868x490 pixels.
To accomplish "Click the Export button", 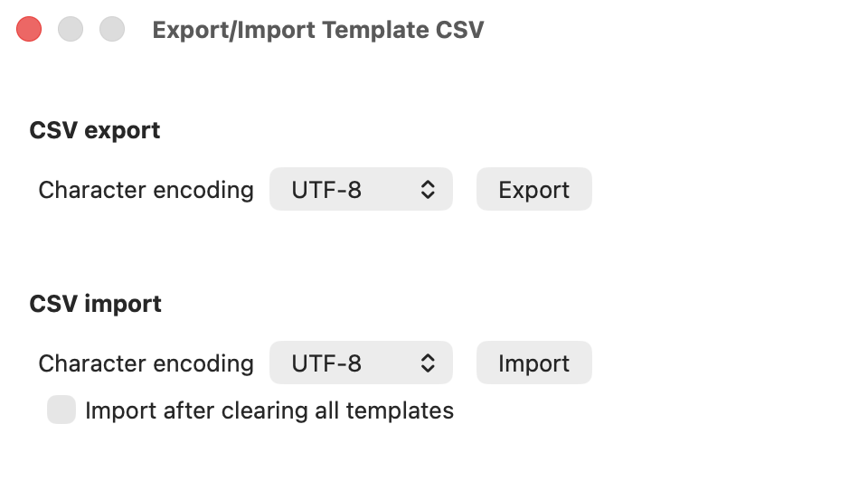I will (x=534, y=189).
